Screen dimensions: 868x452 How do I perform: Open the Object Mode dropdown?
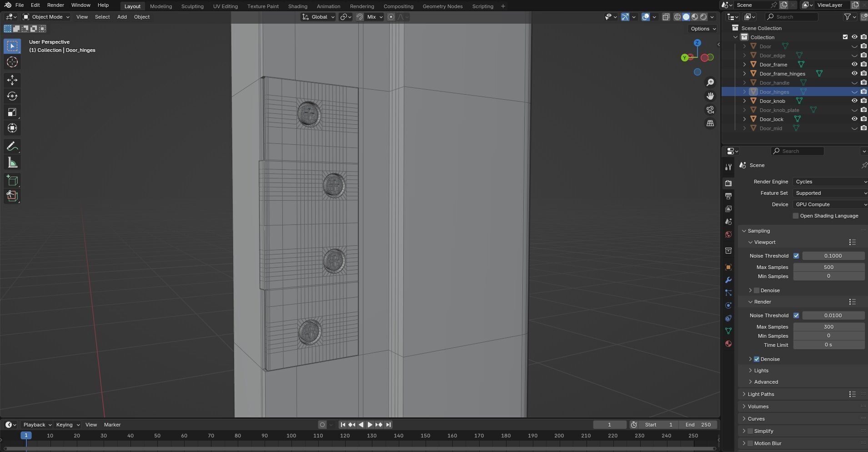pyautogui.click(x=46, y=17)
